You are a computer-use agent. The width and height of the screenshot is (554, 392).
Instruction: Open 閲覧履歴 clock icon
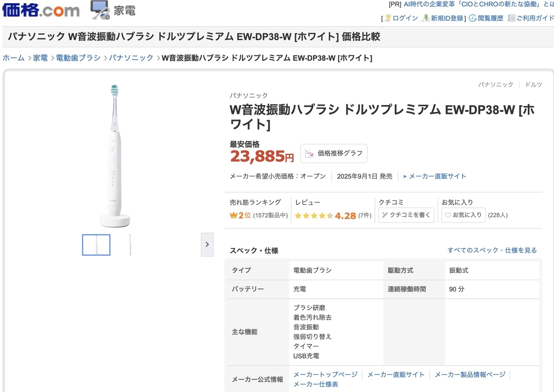click(472, 18)
